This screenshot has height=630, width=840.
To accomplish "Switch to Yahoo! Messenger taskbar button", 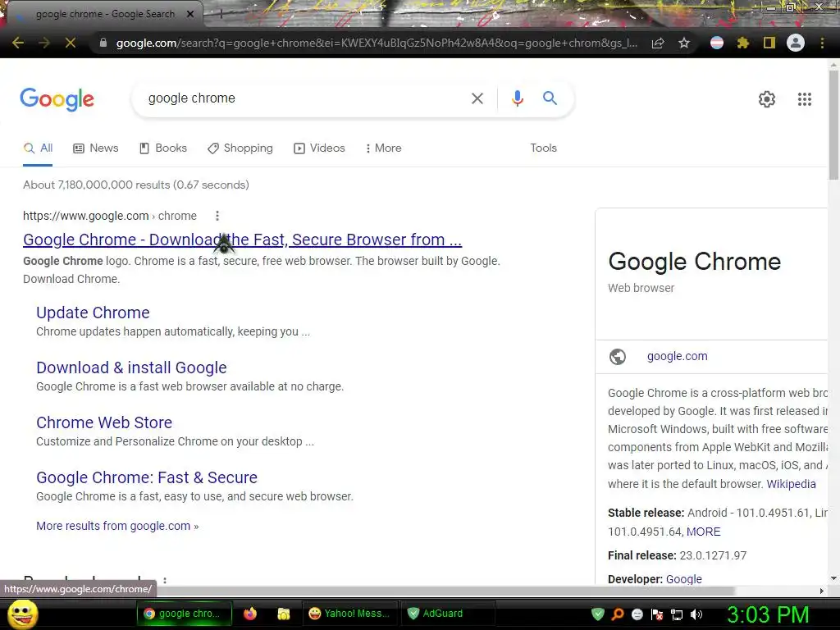I will [350, 614].
